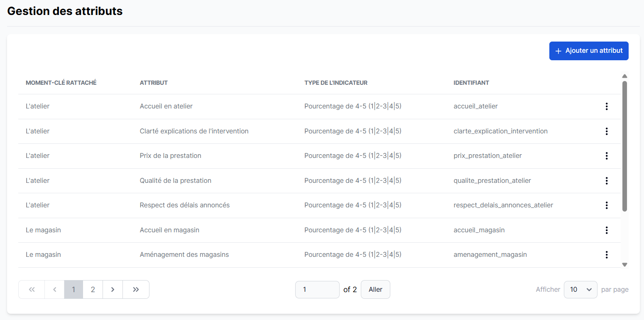Expand the rows per page dropdown

(580, 290)
